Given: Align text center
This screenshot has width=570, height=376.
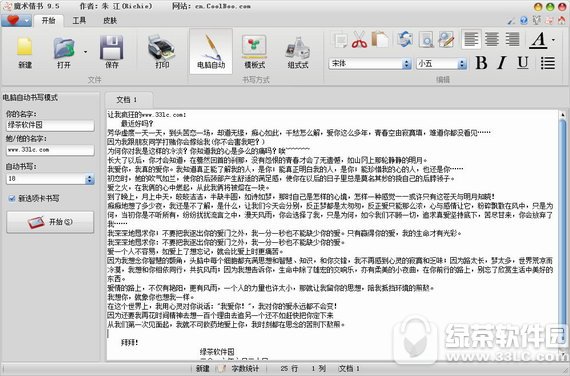Looking at the screenshot, I should [x=492, y=39].
